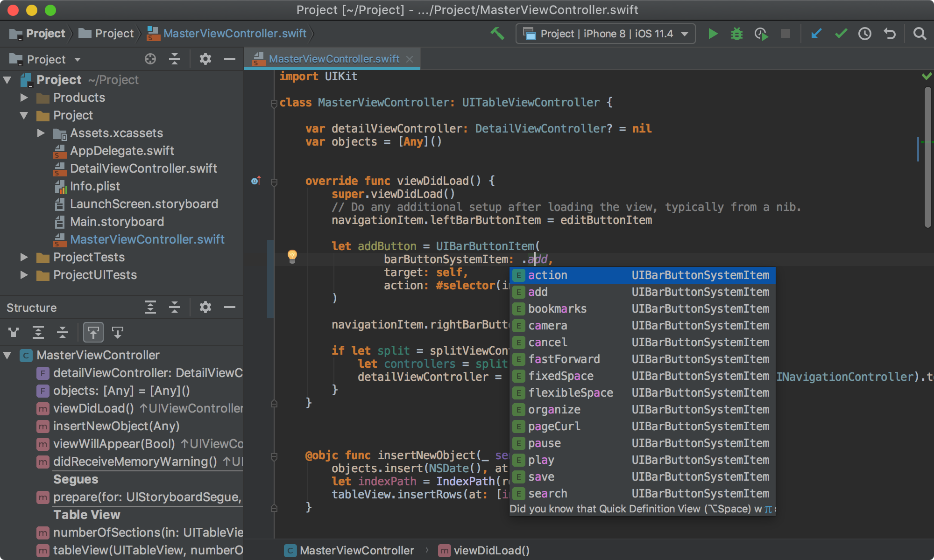This screenshot has width=934, height=560.
Task: Select MasterViewController.swift tab
Action: tap(332, 59)
